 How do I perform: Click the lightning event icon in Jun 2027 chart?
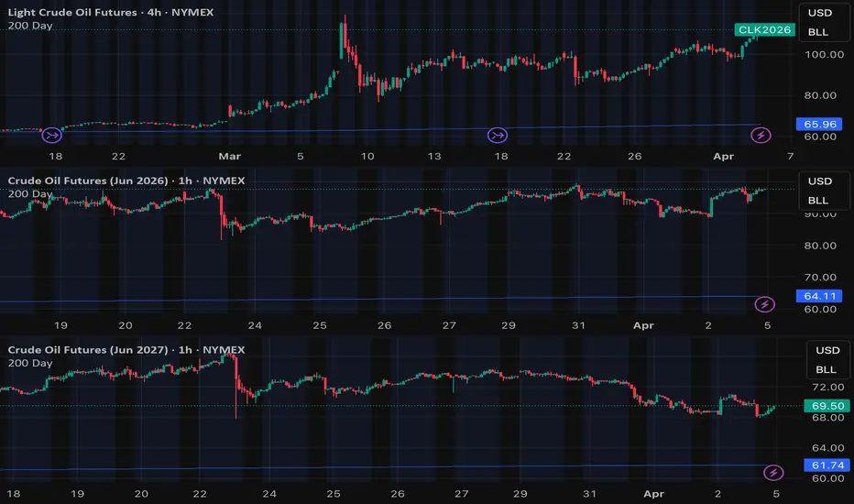click(773, 473)
